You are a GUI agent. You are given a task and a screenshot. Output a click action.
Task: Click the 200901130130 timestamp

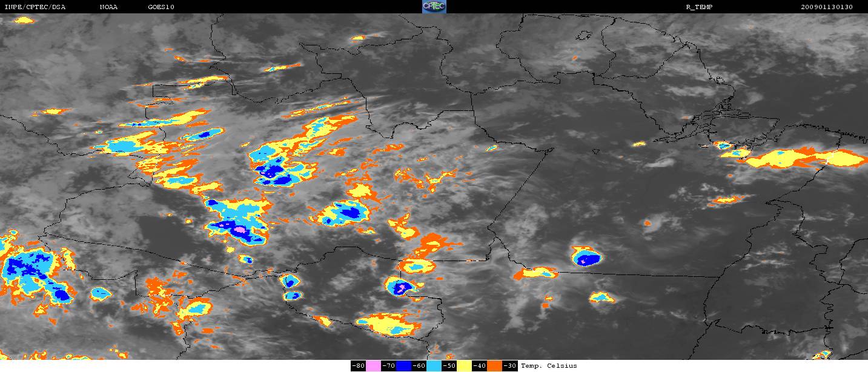827,7
